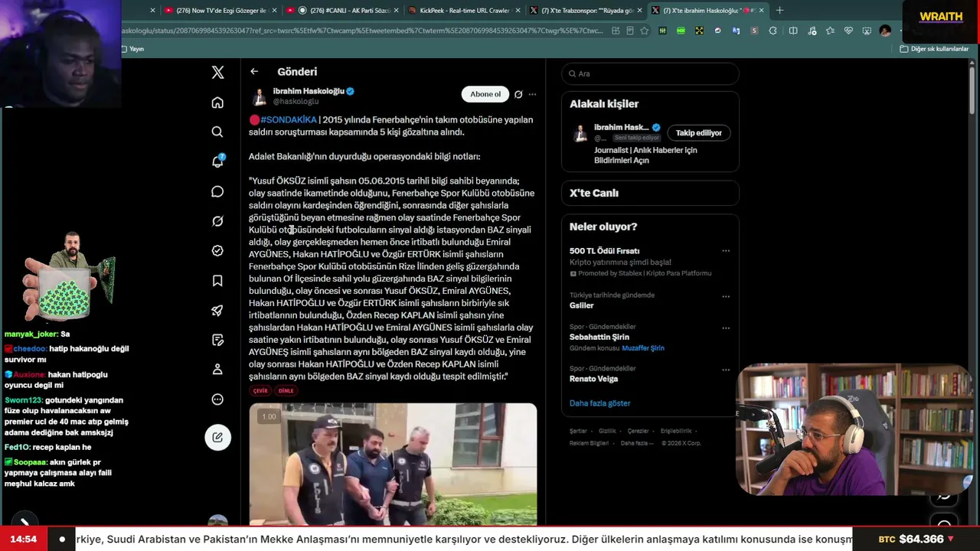This screenshot has height=551, width=980.
Task: Click Daha fazla göster under trends
Action: point(599,403)
